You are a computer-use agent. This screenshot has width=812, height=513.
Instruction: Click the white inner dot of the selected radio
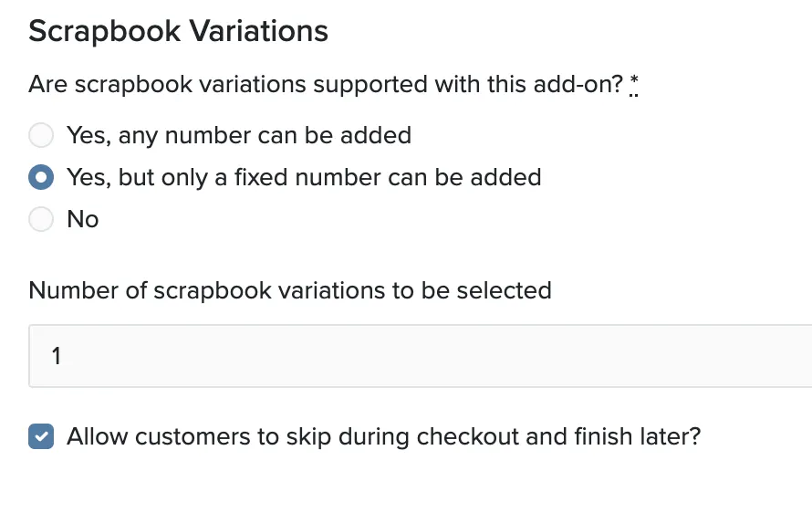tap(41, 177)
